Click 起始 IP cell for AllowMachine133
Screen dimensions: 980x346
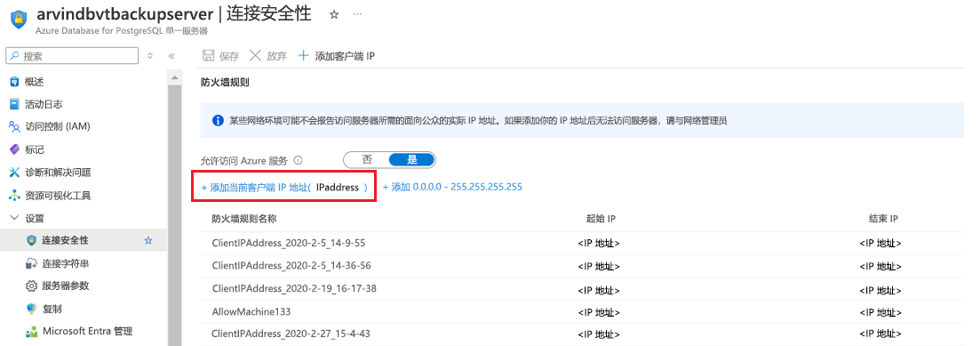[x=599, y=311]
